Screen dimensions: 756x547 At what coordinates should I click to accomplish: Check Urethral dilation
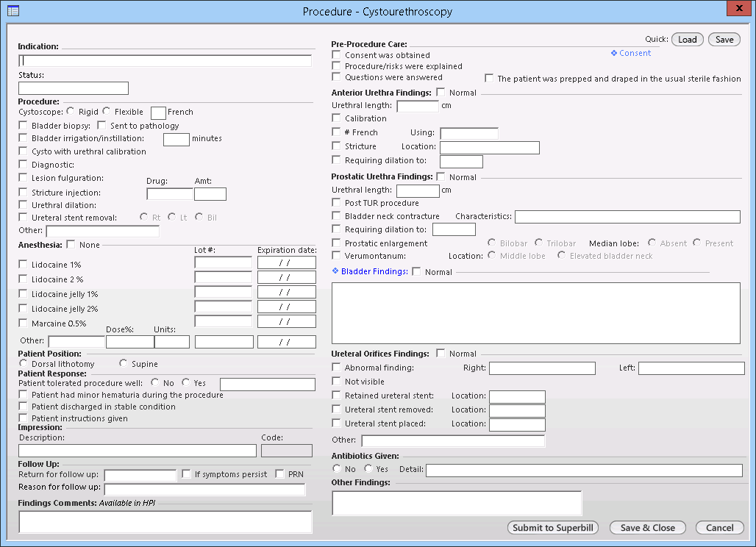click(23, 205)
